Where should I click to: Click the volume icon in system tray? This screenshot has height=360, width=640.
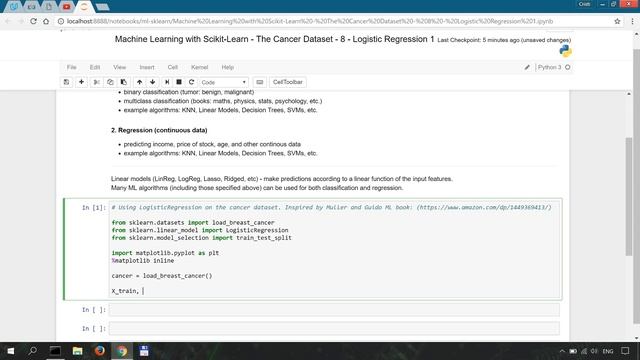click(594, 351)
